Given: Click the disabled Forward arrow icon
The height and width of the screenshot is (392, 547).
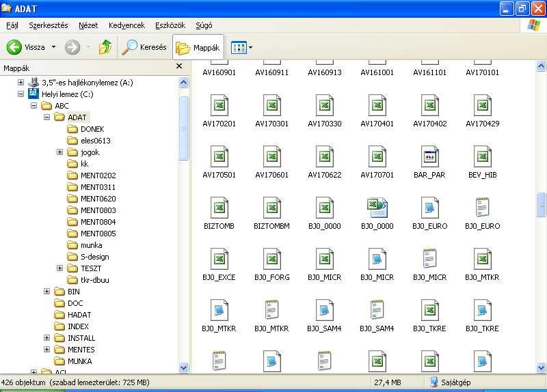Looking at the screenshot, I should [72, 47].
